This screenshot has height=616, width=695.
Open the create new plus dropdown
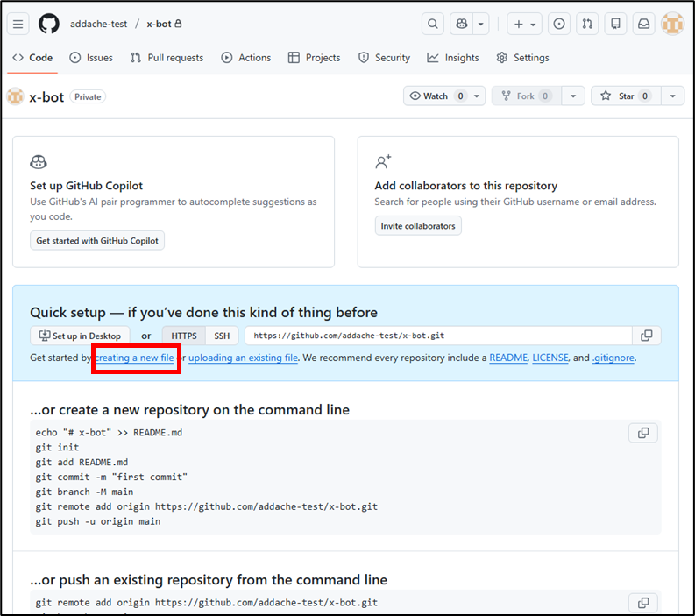524,24
